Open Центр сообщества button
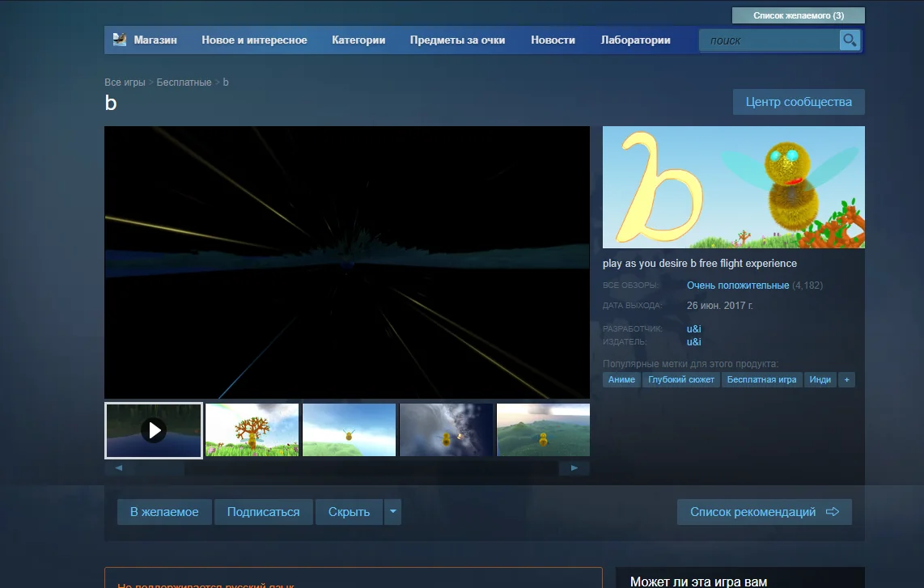 tap(799, 102)
